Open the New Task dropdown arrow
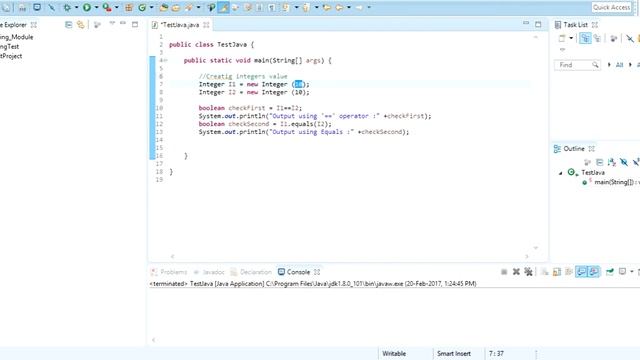 click(571, 38)
